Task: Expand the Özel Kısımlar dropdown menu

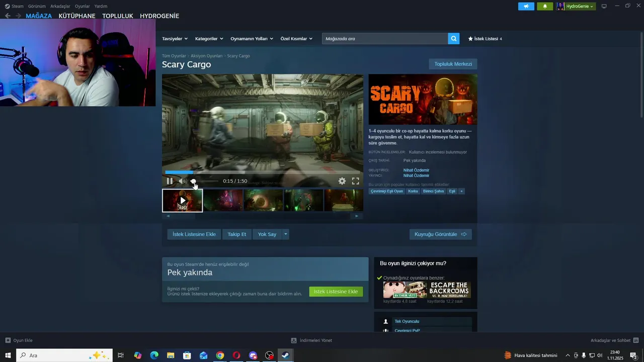Action: (x=296, y=39)
